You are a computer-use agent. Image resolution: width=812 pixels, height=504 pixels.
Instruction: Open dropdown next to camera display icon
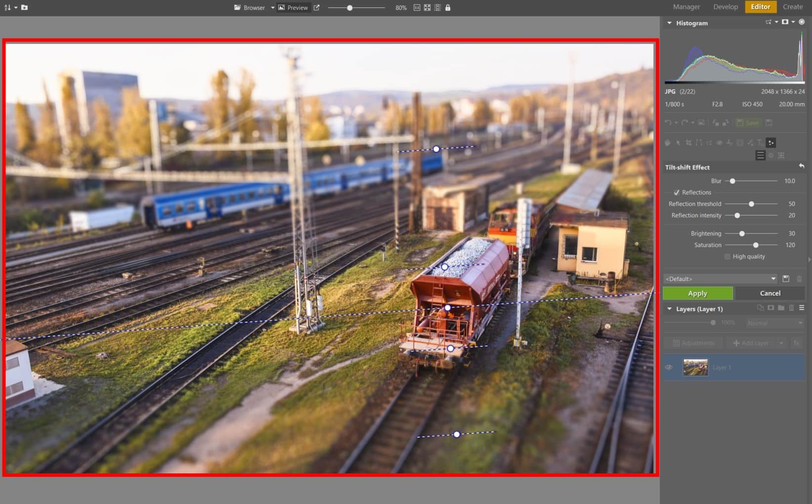point(793,22)
